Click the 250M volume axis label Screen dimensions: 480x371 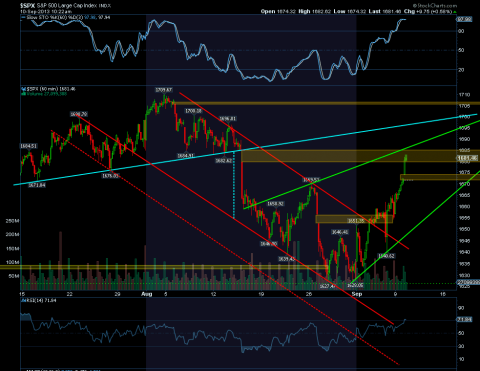click(12, 221)
